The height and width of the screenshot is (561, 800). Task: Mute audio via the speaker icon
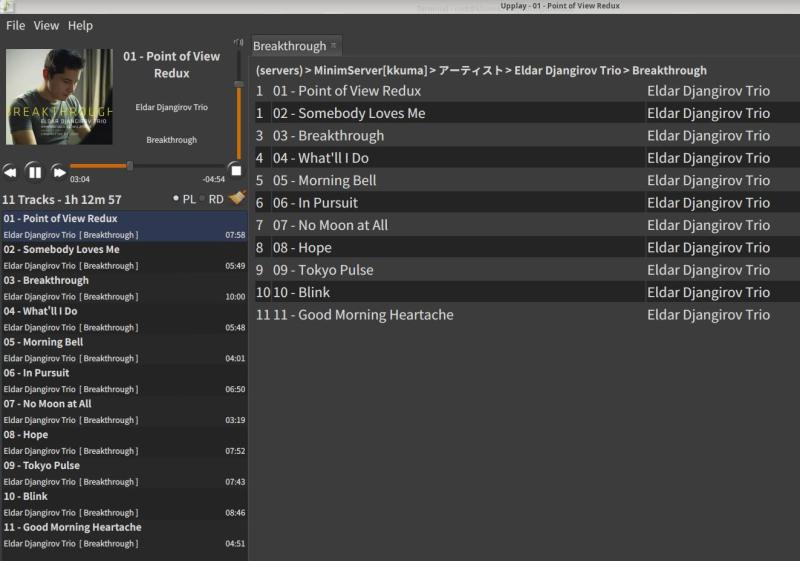pos(238,43)
